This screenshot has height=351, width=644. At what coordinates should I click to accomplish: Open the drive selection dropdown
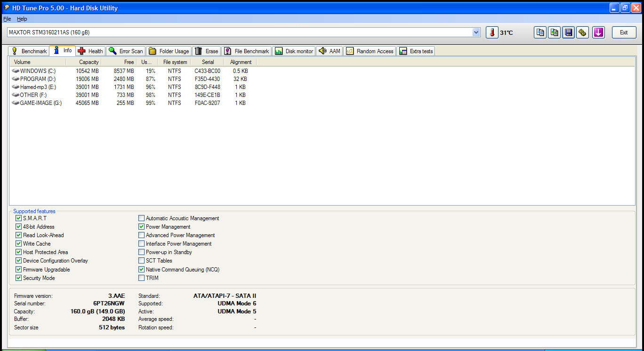point(476,32)
